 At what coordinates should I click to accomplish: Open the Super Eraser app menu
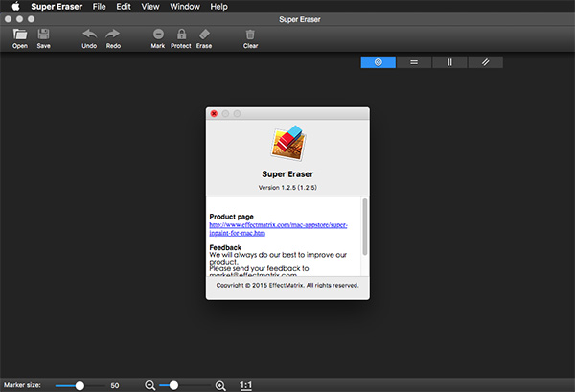57,7
